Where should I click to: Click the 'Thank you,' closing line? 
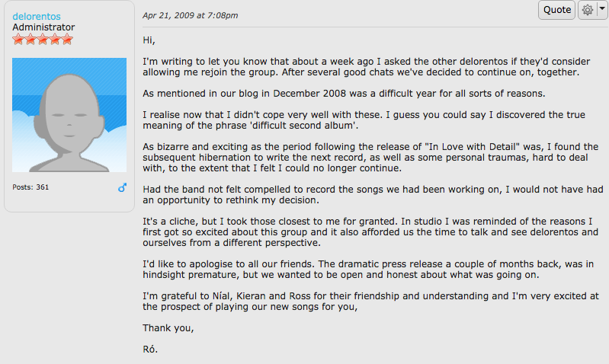pyautogui.click(x=168, y=328)
